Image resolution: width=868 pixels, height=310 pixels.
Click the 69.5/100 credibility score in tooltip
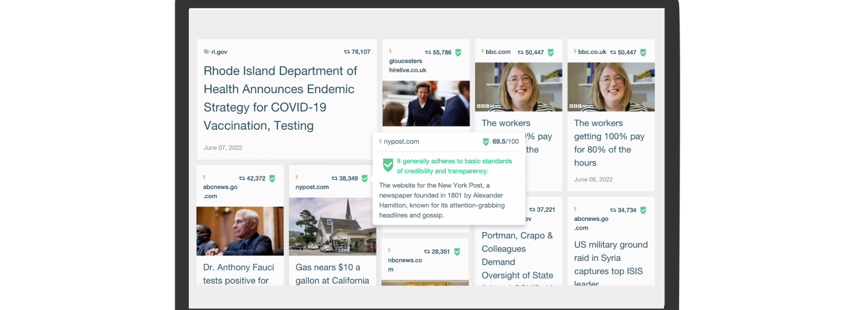click(505, 142)
